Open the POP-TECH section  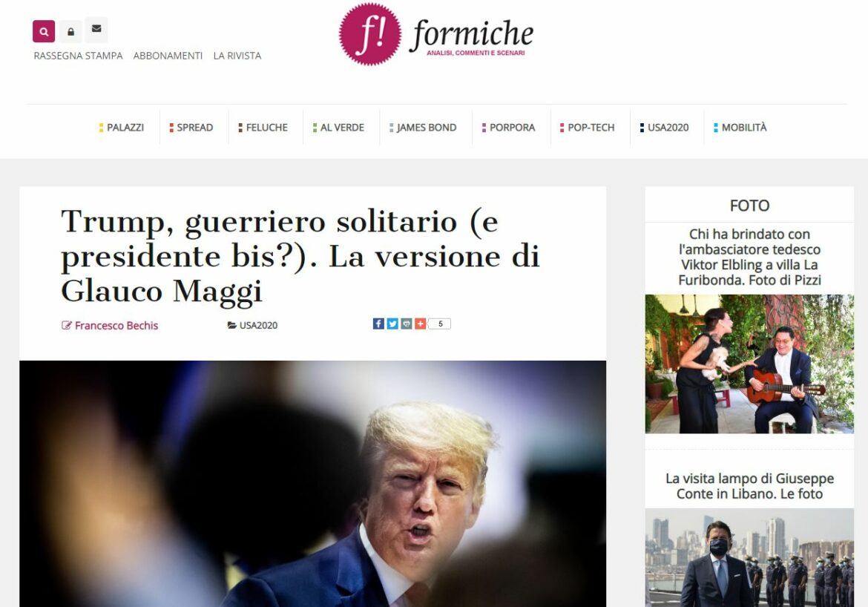[x=588, y=128]
